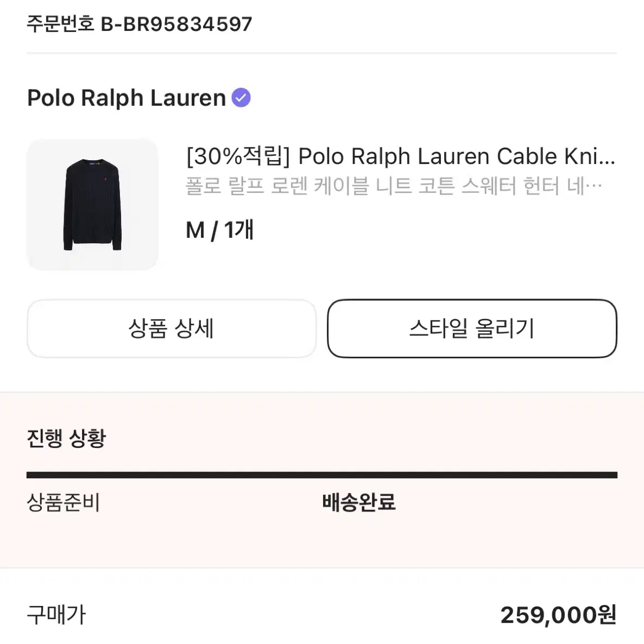Click the 구매가 label
Image resolution: width=644 pixels, height=644 pixels.
pos(56,615)
